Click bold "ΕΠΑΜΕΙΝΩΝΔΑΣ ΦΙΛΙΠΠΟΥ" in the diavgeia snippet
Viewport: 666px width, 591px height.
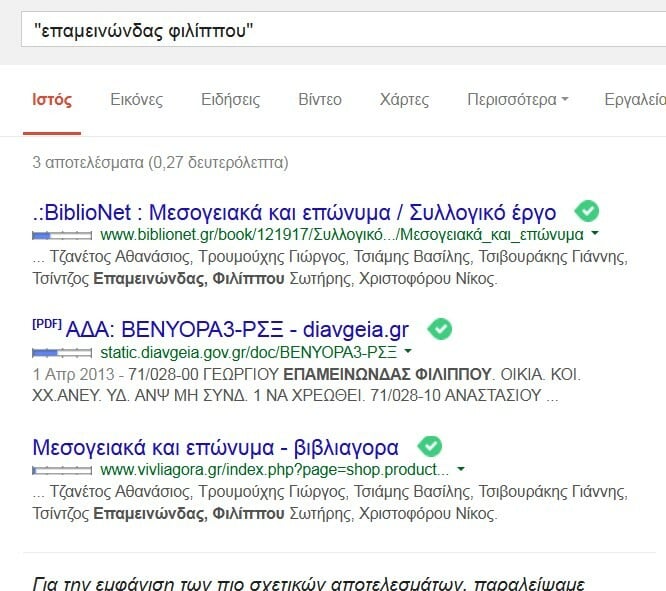pyautogui.click(x=387, y=374)
